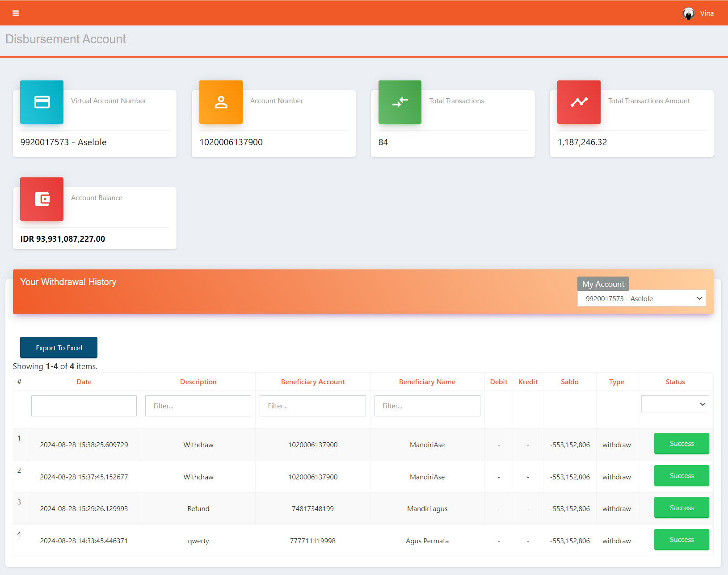This screenshot has height=575, width=728.
Task: Export withdrawal history to Excel
Action: [x=59, y=348]
